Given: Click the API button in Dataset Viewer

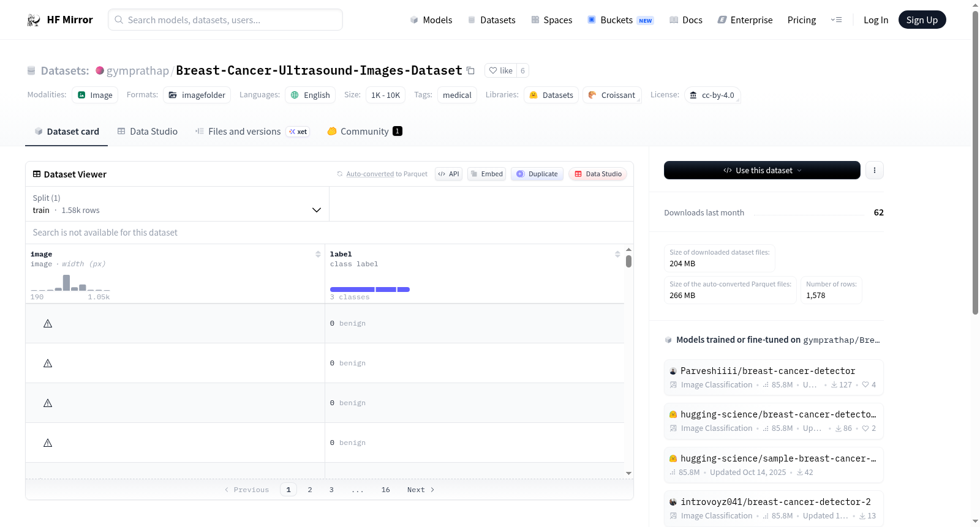Looking at the screenshot, I should [448, 174].
